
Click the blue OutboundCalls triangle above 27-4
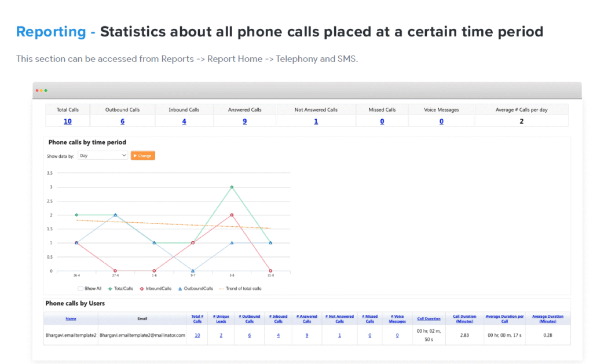pos(115,214)
